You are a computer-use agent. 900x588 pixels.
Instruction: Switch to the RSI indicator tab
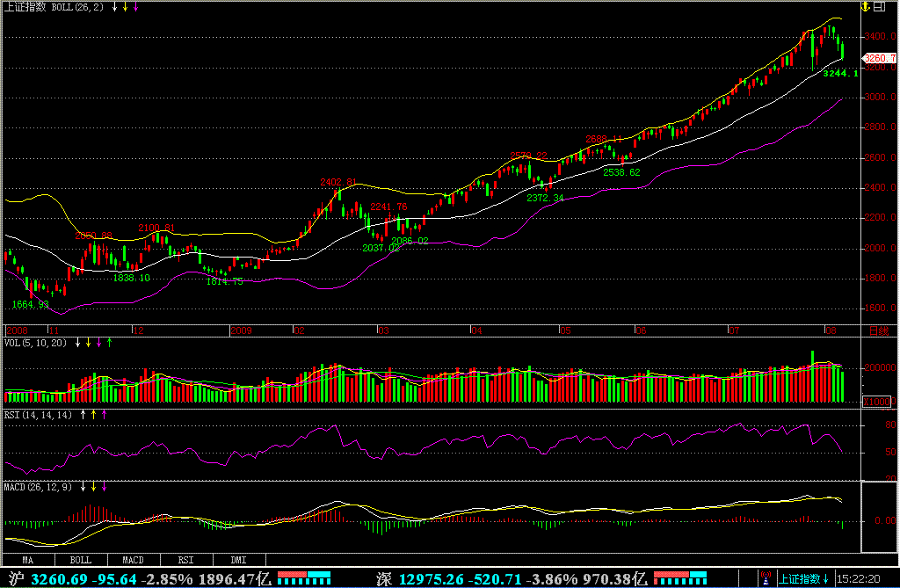pyautogui.click(x=186, y=560)
